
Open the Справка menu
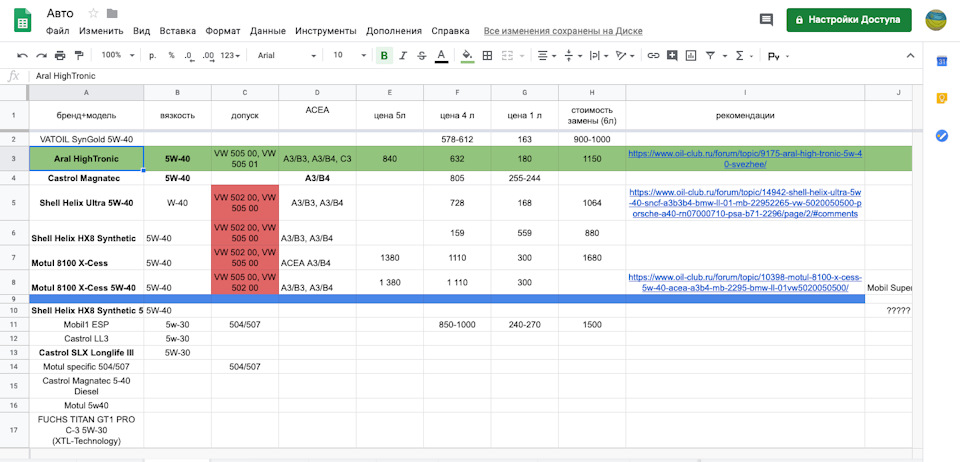450,31
